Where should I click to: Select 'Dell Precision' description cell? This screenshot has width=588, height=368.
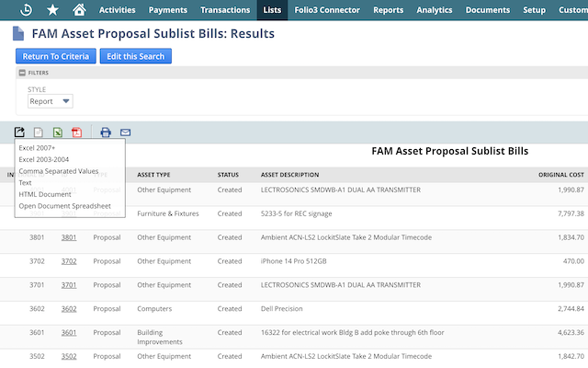(x=282, y=309)
